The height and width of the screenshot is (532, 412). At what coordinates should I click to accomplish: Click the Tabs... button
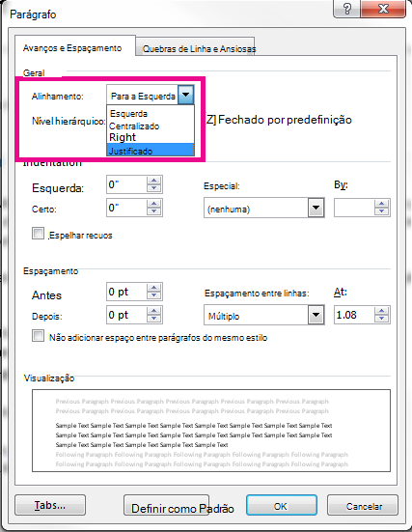50,505
